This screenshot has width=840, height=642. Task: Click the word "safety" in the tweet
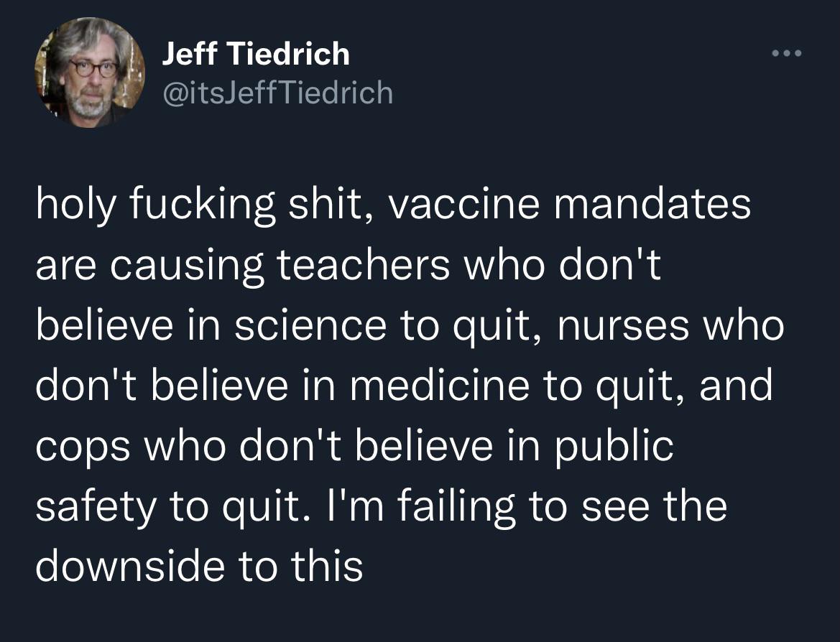click(x=93, y=507)
